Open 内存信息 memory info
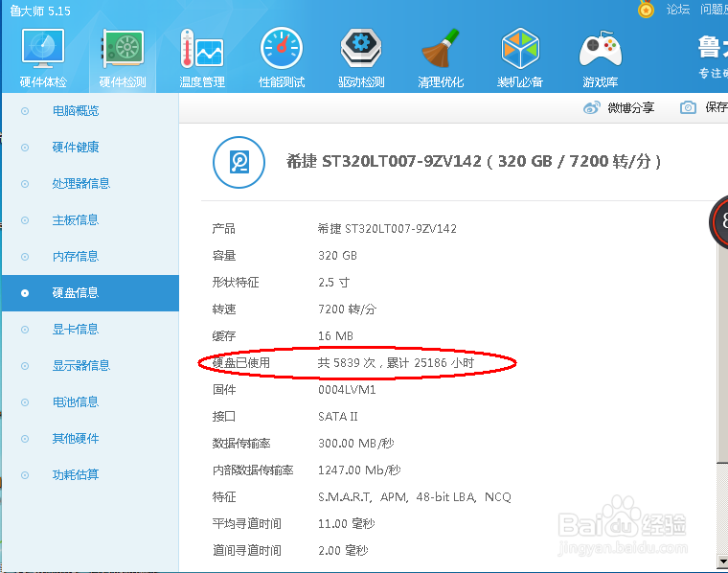The height and width of the screenshot is (573, 728). (76, 257)
